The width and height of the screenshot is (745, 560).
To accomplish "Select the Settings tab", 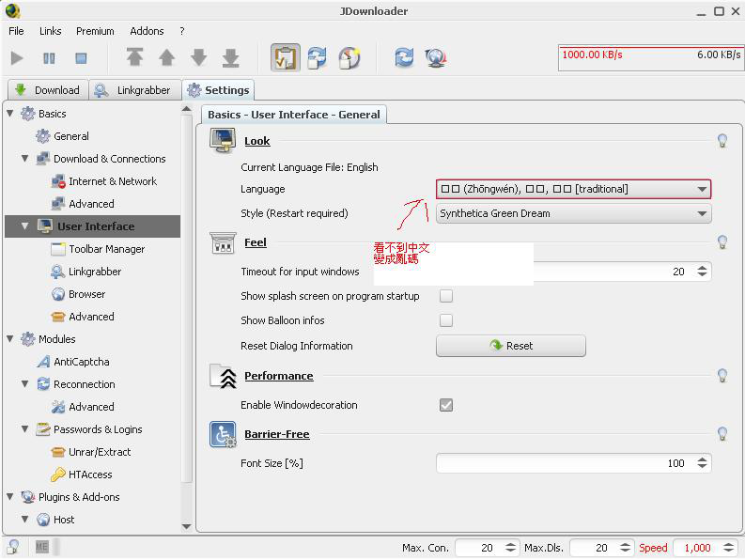I will click(x=218, y=90).
